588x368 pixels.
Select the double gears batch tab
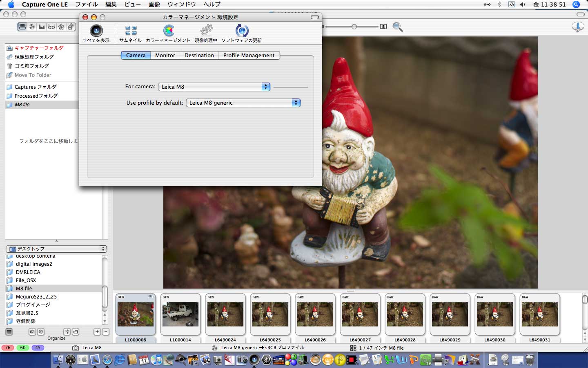click(x=71, y=27)
